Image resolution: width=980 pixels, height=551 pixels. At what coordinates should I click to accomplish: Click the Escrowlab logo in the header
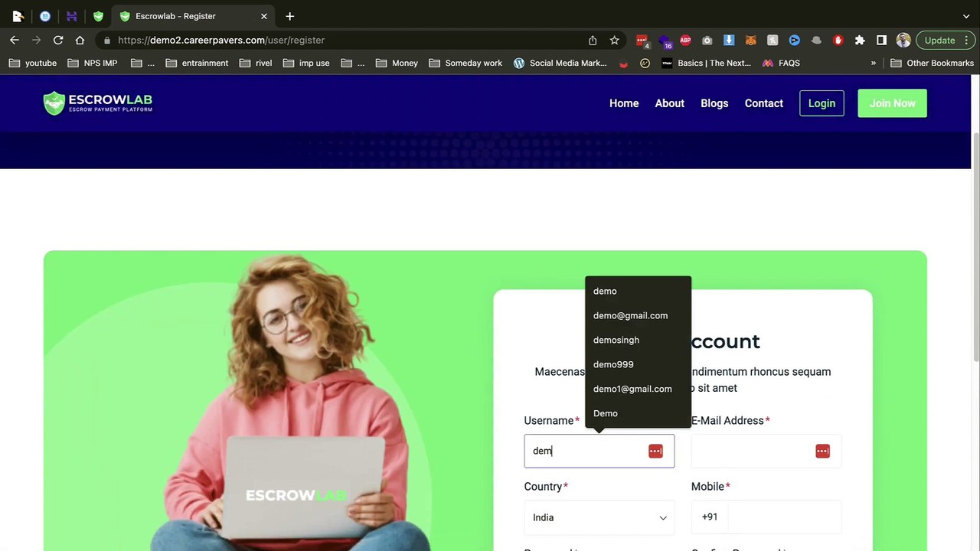click(x=97, y=103)
